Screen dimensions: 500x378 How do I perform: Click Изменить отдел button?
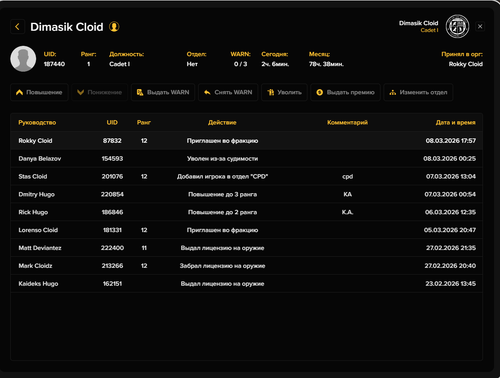click(418, 92)
